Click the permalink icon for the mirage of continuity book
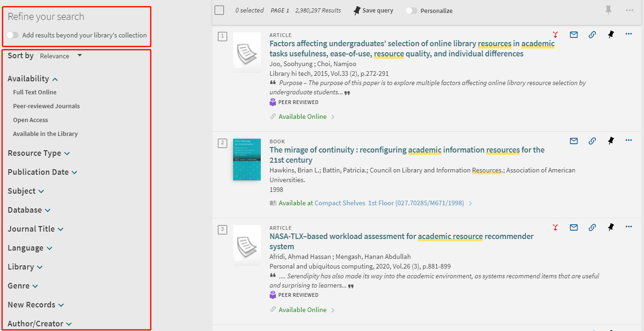Image resolution: width=644 pixels, height=331 pixels. [592, 141]
